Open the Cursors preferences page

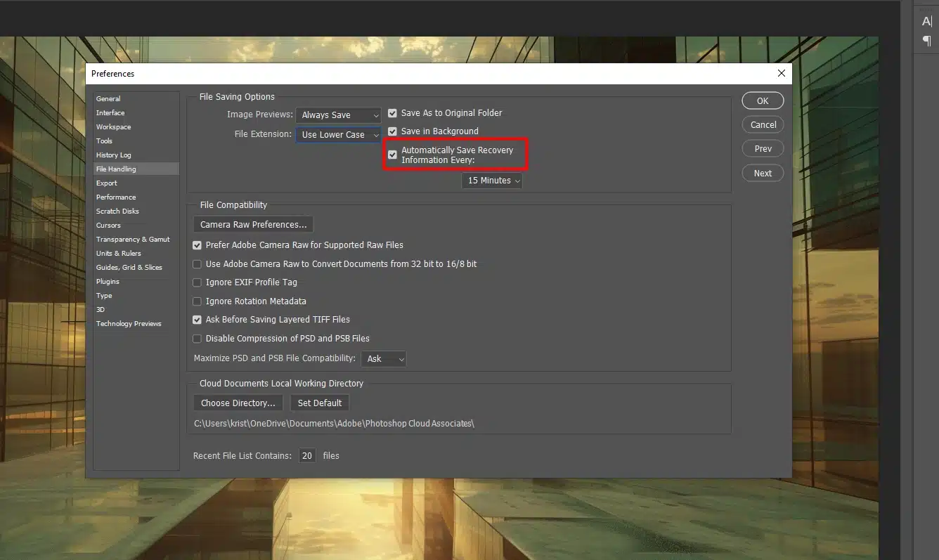[x=108, y=225]
